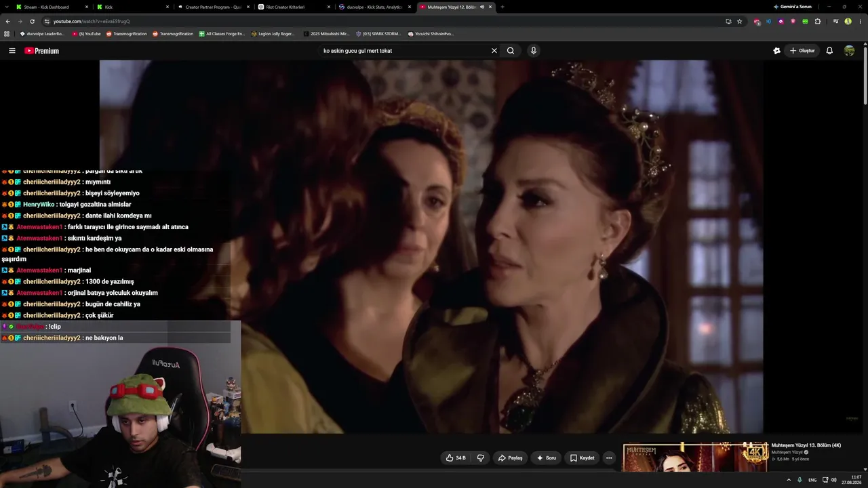Select chat message 'mıymıntı'

tap(98, 182)
